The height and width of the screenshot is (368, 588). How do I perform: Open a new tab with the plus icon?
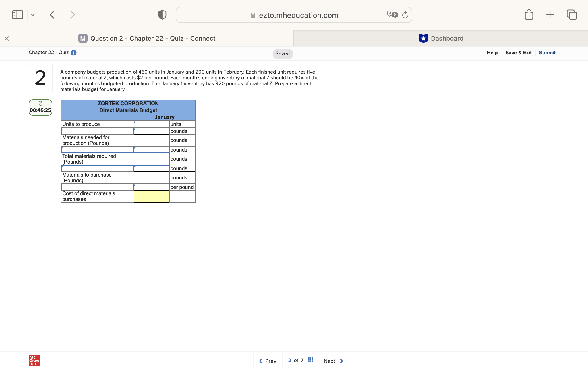click(x=550, y=14)
